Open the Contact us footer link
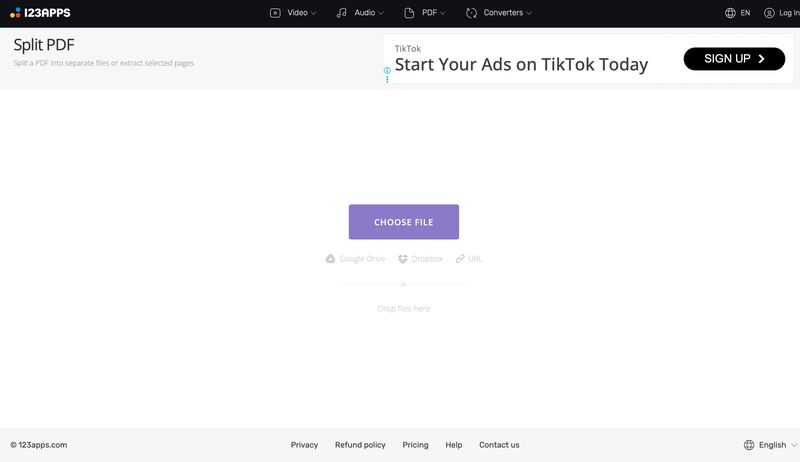The height and width of the screenshot is (462, 800). click(x=499, y=445)
